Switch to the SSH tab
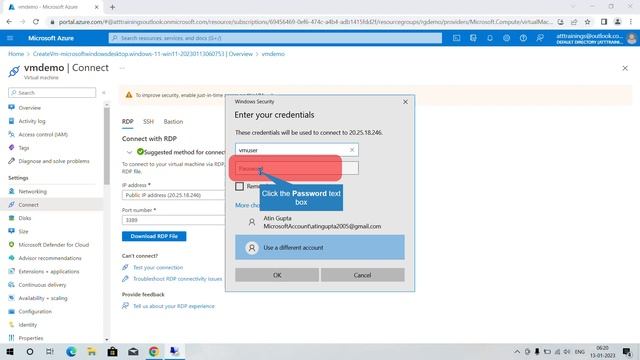 [148, 122]
